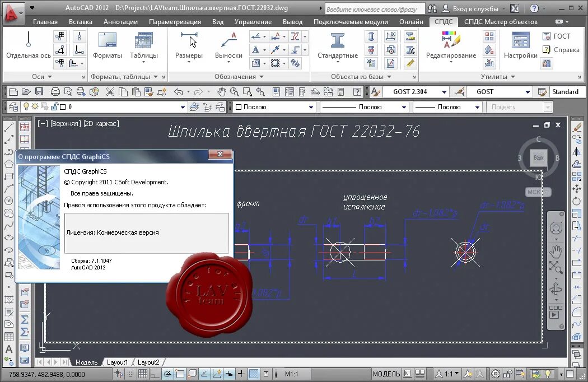The image size is (588, 382).
Task: Open the Главная ribbon tab
Action: 45,22
